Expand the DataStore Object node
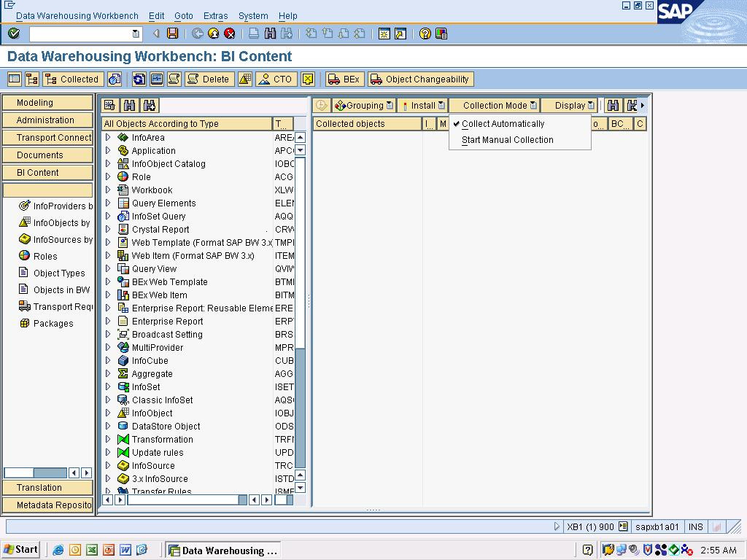 [x=108, y=426]
